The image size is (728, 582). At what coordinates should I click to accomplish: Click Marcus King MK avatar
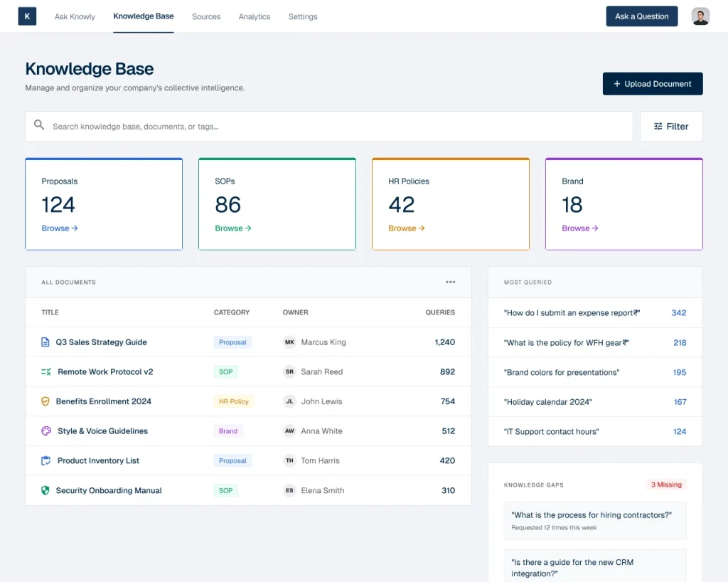289,342
